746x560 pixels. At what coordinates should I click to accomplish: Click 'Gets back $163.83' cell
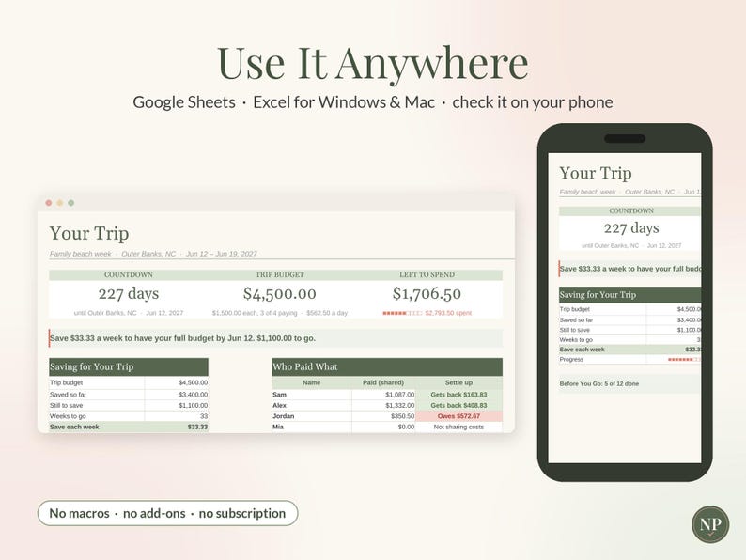click(458, 395)
